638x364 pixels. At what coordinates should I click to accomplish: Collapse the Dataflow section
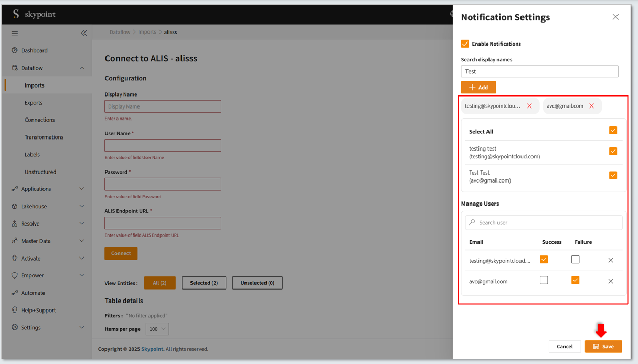coord(82,68)
